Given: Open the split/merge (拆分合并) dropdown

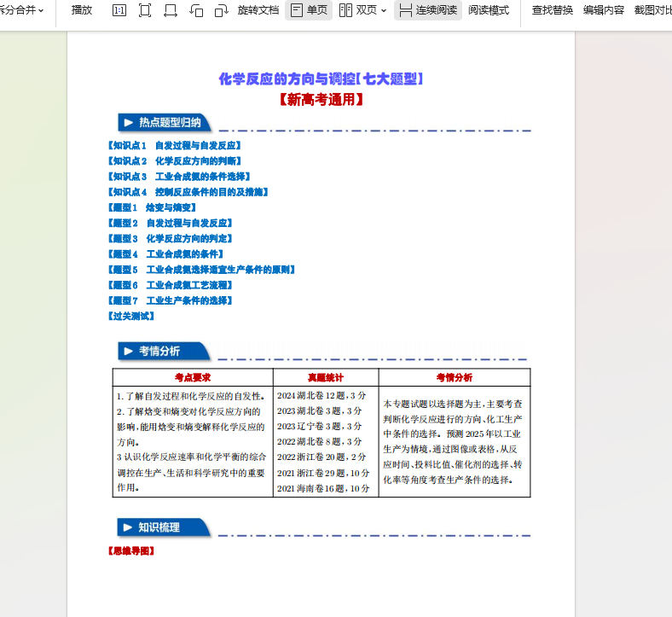Looking at the screenshot, I should pyautogui.click(x=21, y=10).
